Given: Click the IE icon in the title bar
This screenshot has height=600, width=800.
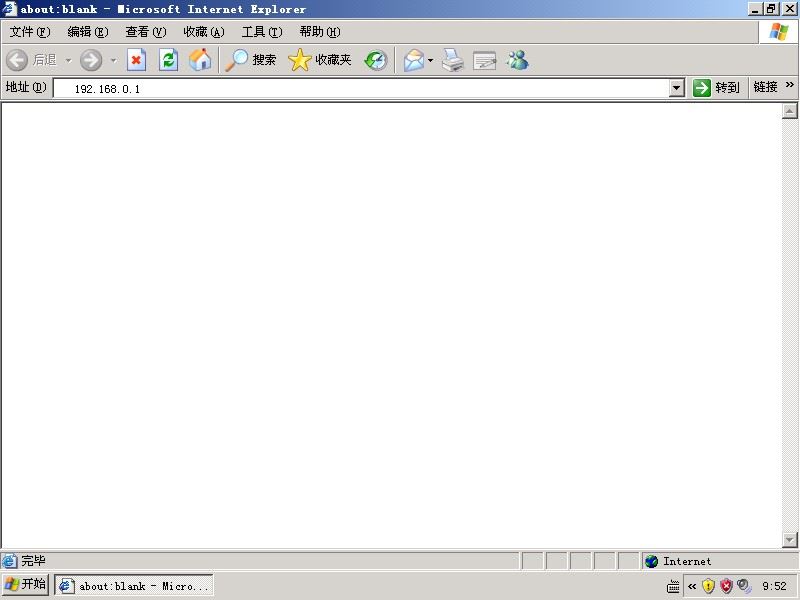Looking at the screenshot, I should pos(9,9).
